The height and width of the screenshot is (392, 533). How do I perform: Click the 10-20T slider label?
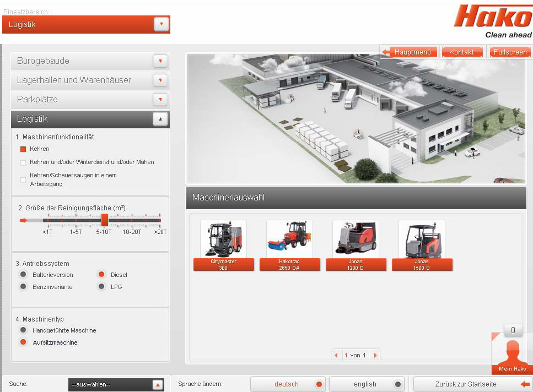coord(132,232)
